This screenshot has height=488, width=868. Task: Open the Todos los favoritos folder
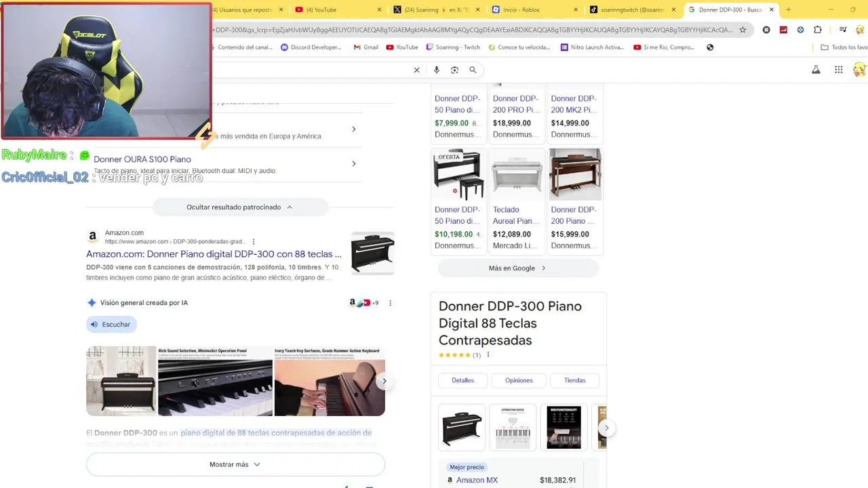844,47
